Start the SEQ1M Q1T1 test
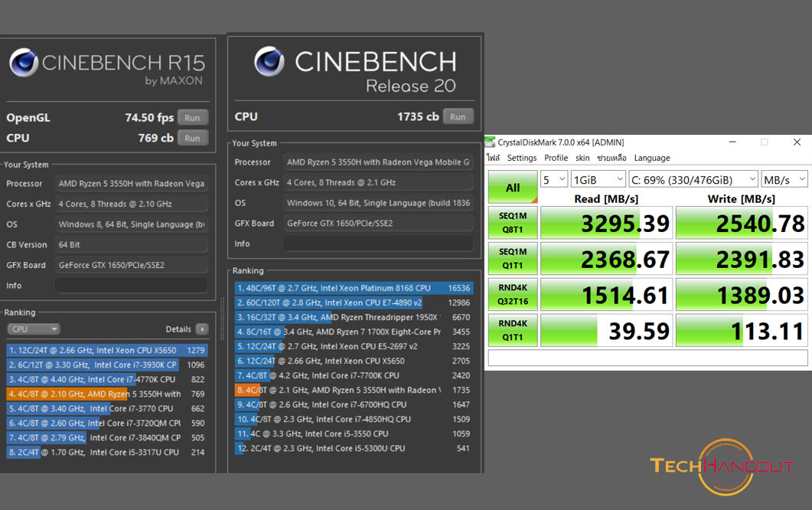Screen dimensions: 812x510 (x=513, y=259)
